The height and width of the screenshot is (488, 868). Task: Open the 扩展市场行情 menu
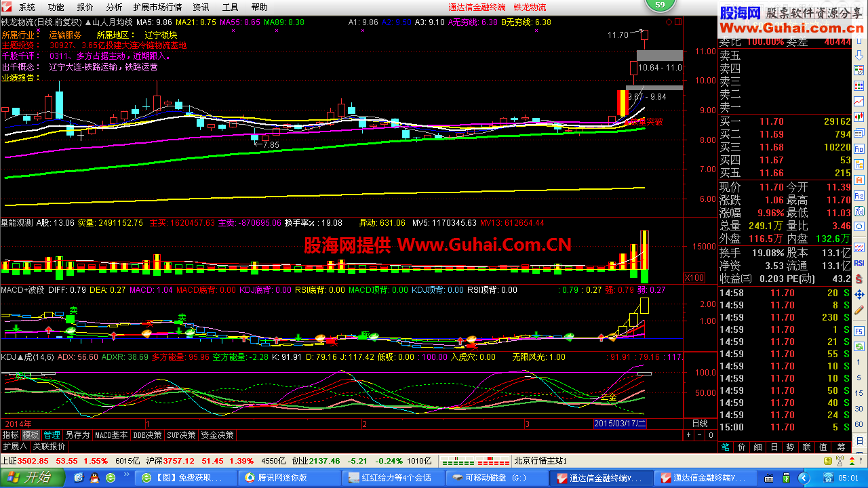[x=157, y=7]
